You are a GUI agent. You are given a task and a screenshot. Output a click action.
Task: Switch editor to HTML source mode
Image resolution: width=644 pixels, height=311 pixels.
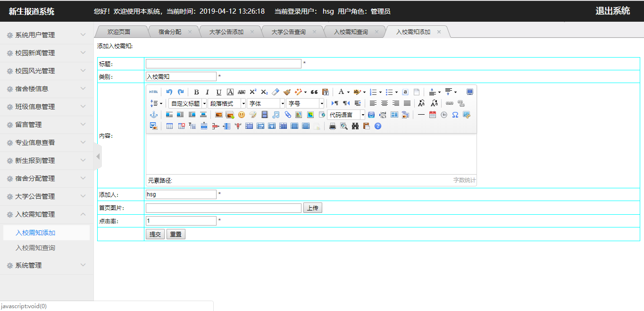tap(153, 92)
